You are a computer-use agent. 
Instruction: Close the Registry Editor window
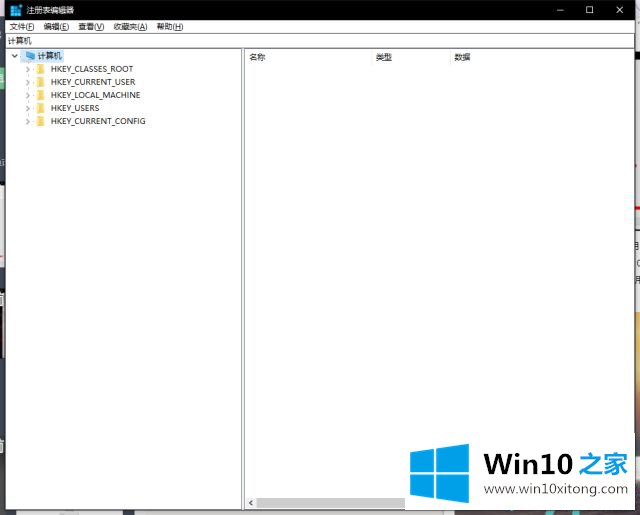[619, 10]
